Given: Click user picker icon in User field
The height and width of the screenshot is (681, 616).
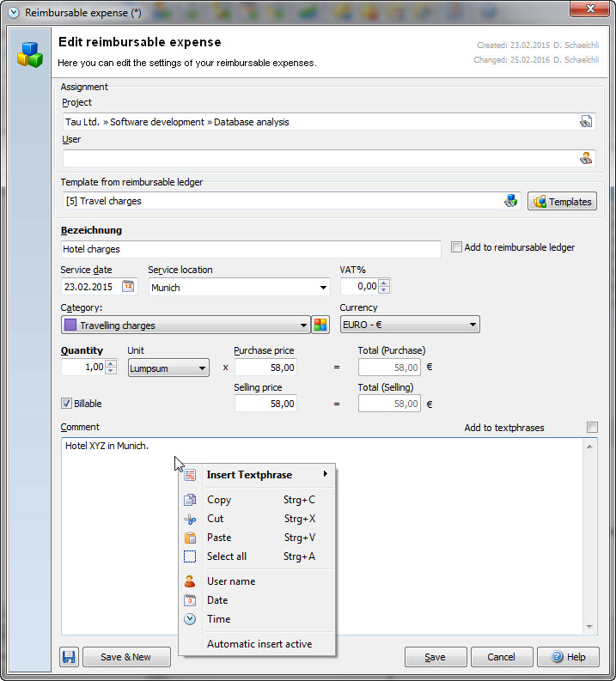Looking at the screenshot, I should 586,159.
